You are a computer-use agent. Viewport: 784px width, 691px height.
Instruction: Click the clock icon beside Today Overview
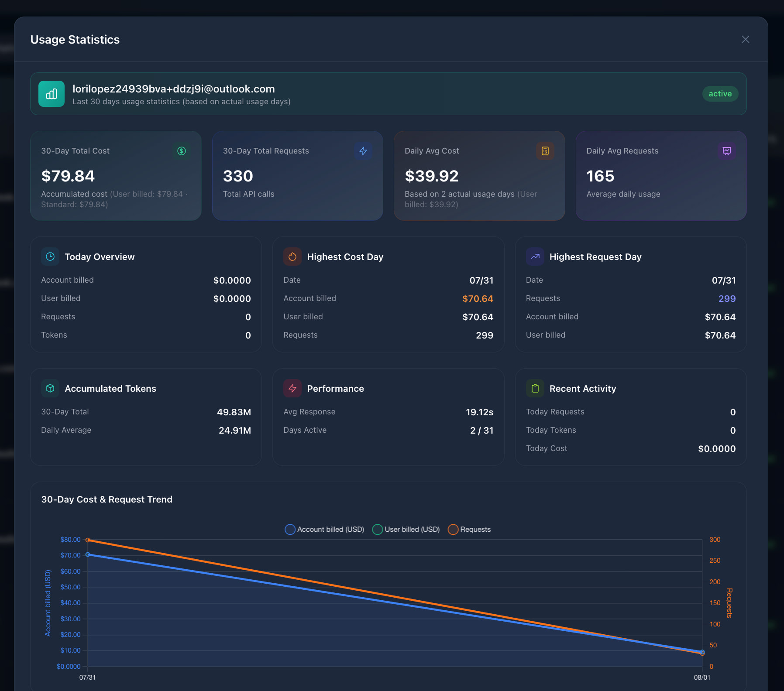click(50, 257)
